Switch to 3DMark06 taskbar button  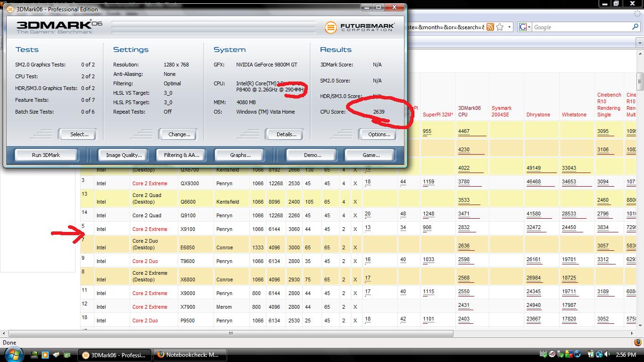point(115,355)
